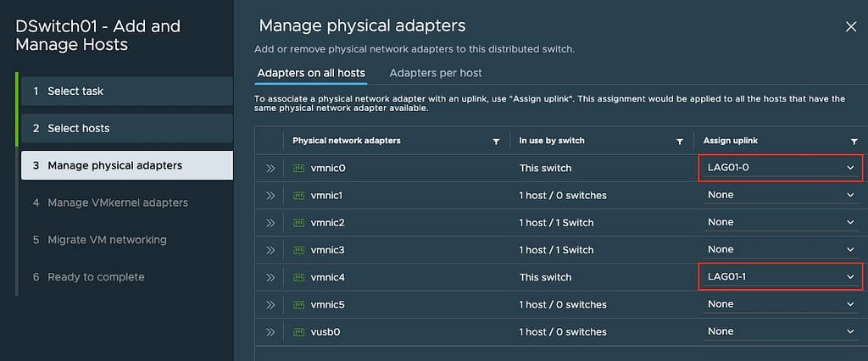Expand the vusb0 row details
Screen dimensions: 868x361
[270, 331]
